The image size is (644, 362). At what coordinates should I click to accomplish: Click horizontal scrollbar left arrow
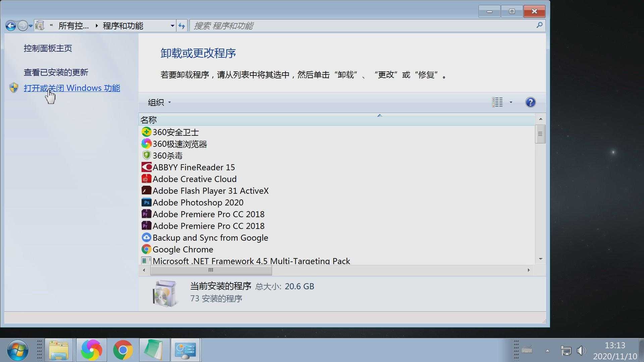(x=144, y=270)
